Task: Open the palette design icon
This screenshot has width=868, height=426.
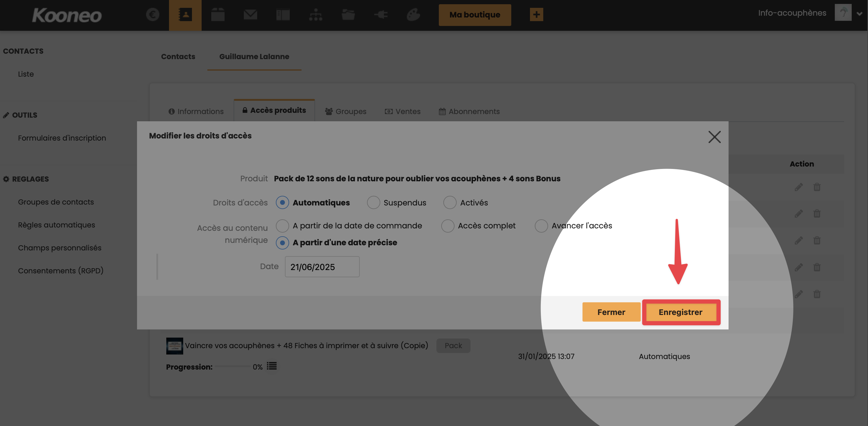Action: (x=413, y=14)
